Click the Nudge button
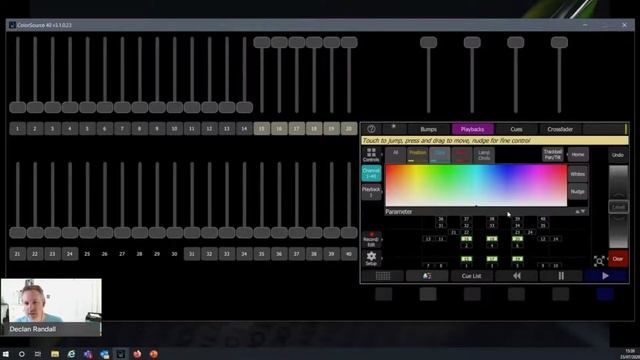 point(578,191)
